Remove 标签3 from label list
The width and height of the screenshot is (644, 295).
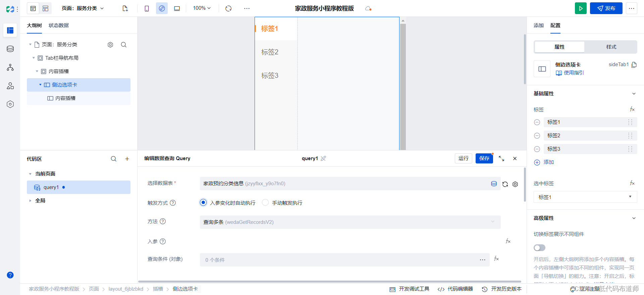tap(537, 149)
